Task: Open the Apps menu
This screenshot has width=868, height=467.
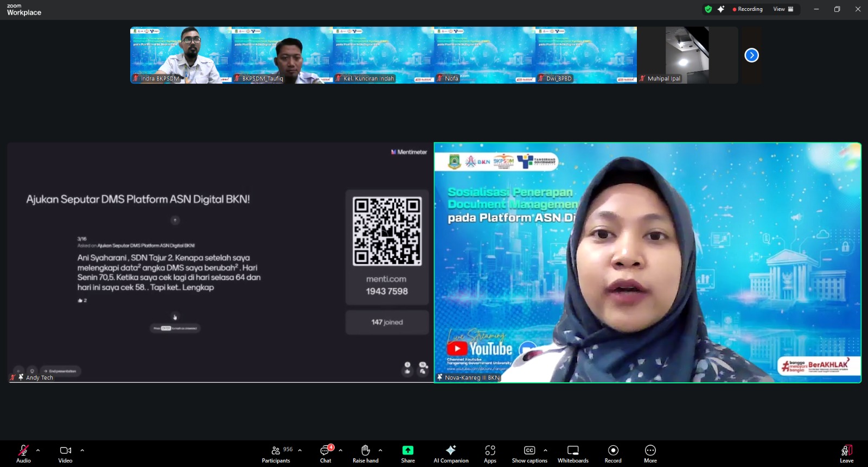Action: (490, 453)
